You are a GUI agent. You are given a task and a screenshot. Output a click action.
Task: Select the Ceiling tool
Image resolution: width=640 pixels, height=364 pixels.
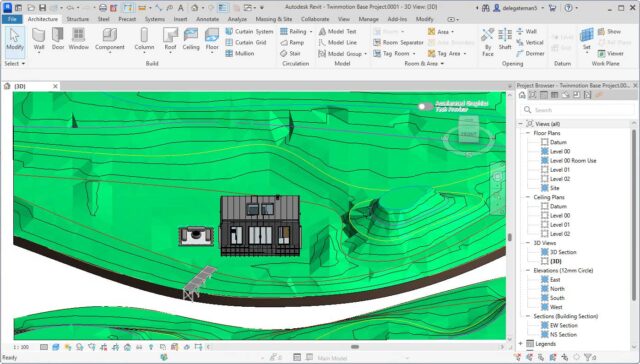tap(191, 40)
